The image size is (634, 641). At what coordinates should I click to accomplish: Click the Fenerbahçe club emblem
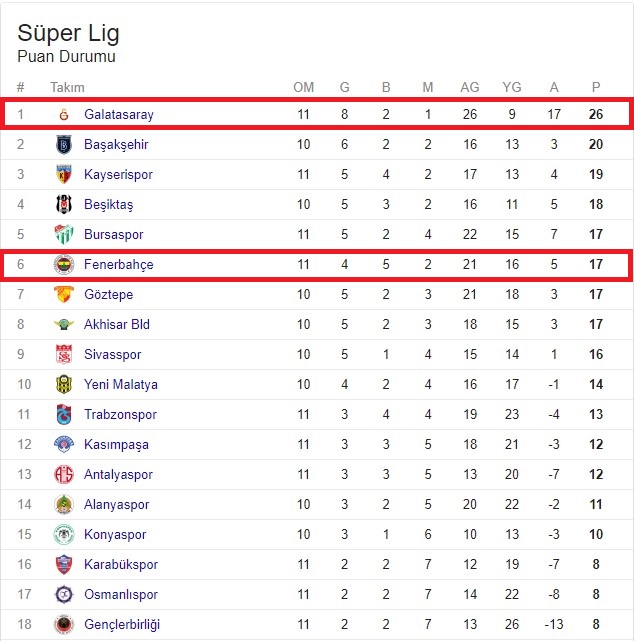[64, 264]
